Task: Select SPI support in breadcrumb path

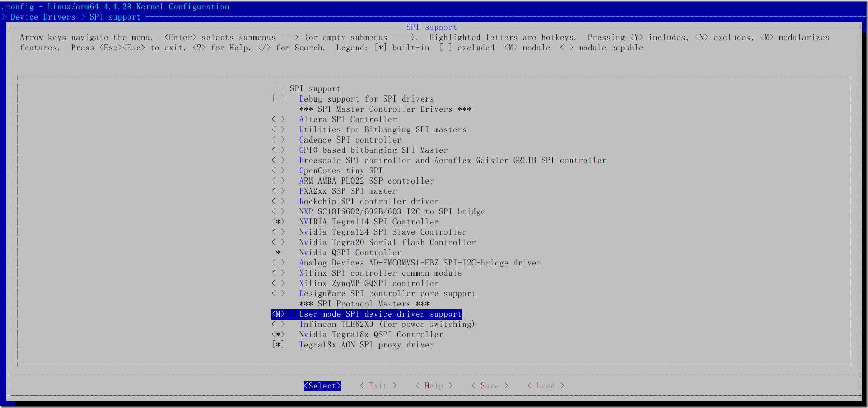Action: (x=115, y=17)
